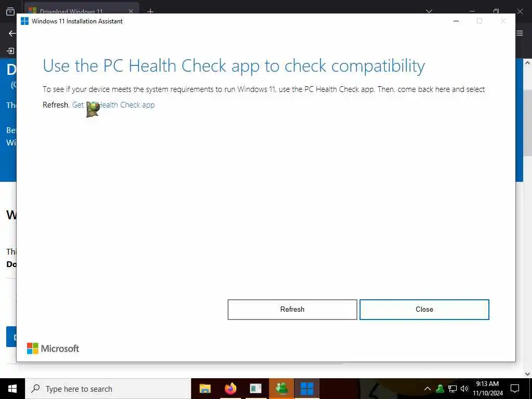
Task: Click the Close button in the assistant
Action: (424, 310)
